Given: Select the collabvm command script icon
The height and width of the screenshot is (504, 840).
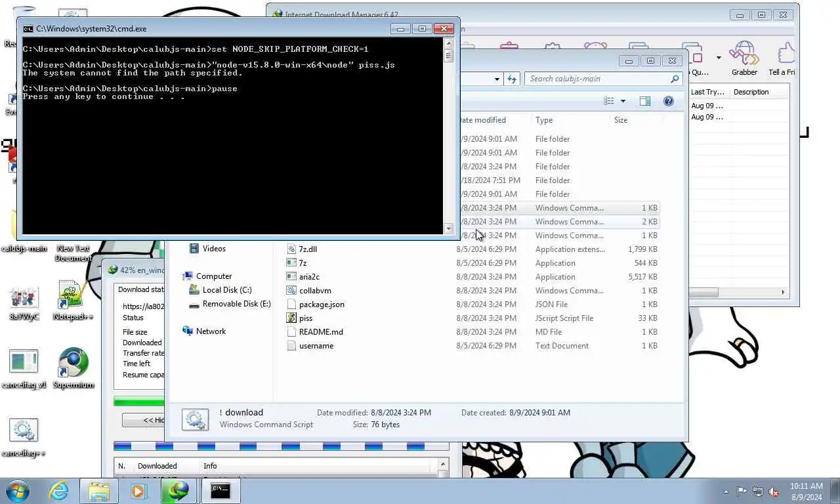Looking at the screenshot, I should pyautogui.click(x=292, y=291).
